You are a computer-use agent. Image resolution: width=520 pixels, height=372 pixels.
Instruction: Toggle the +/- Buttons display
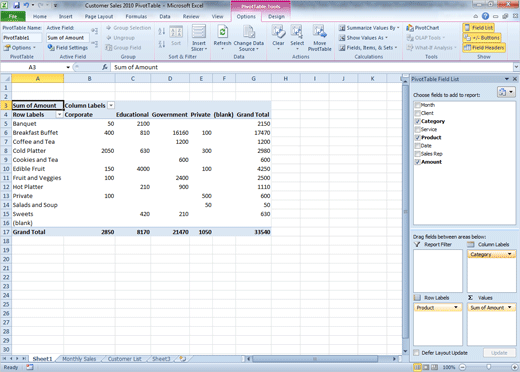click(x=482, y=38)
